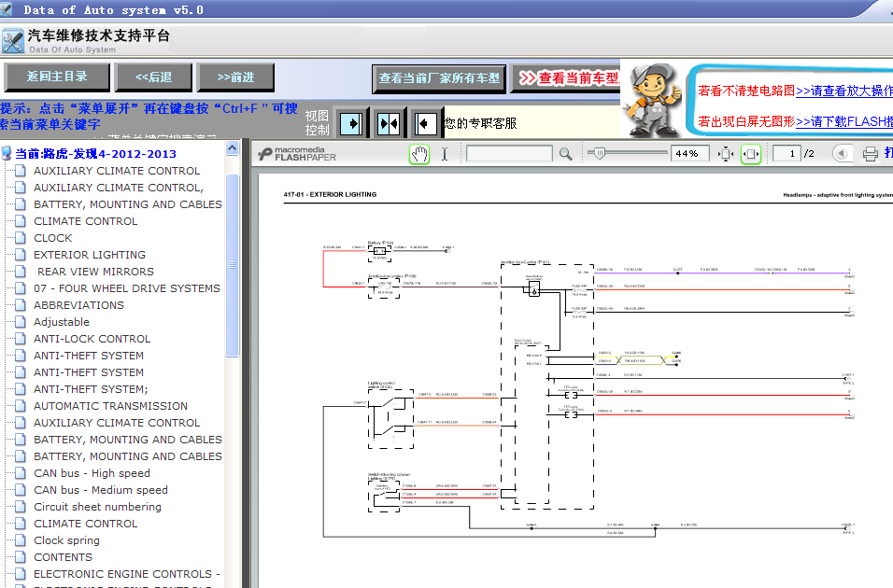This screenshot has height=588, width=893.
Task: Click the document icon beside CONTENTS
Action: [21, 557]
